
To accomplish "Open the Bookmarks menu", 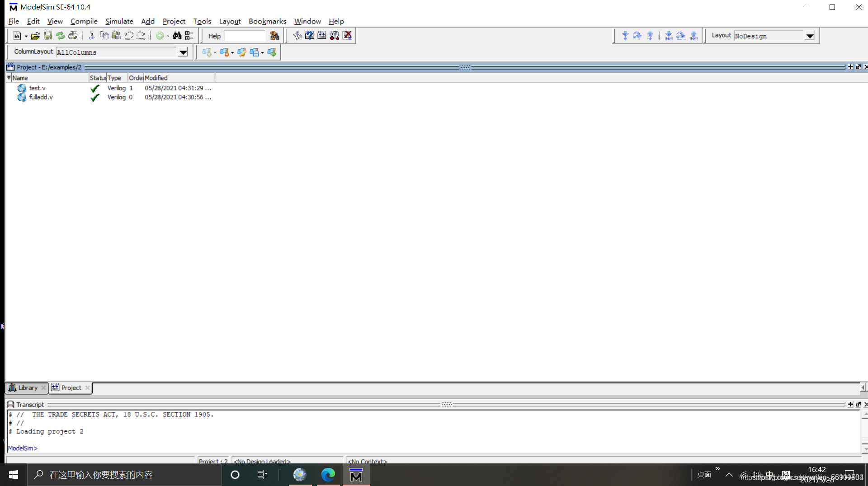I will click(267, 21).
